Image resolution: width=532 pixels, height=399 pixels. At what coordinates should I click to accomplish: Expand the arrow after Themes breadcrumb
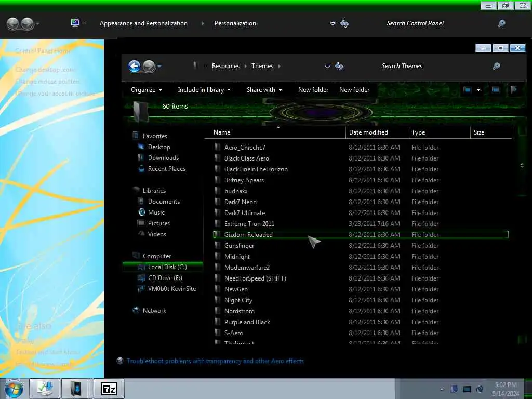click(x=279, y=66)
